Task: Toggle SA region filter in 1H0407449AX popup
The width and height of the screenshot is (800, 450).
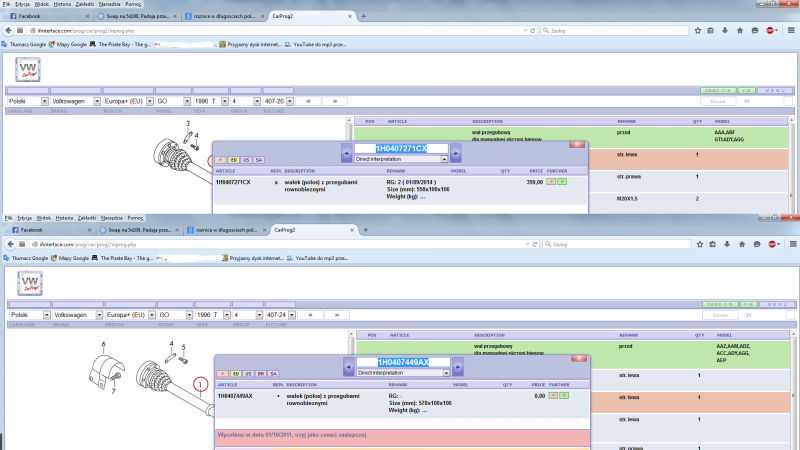Action: coord(273,373)
